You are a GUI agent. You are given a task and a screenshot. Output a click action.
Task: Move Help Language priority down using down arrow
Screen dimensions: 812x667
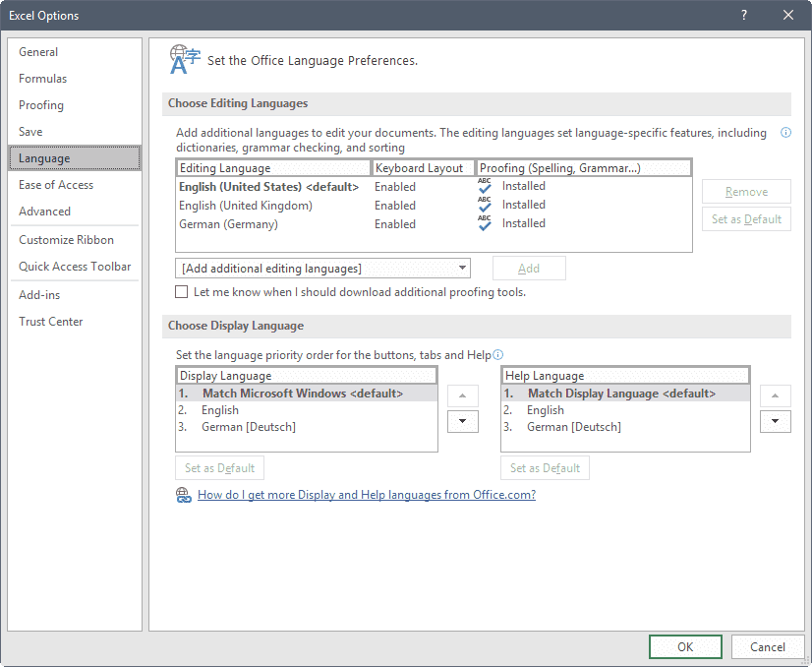click(x=775, y=421)
